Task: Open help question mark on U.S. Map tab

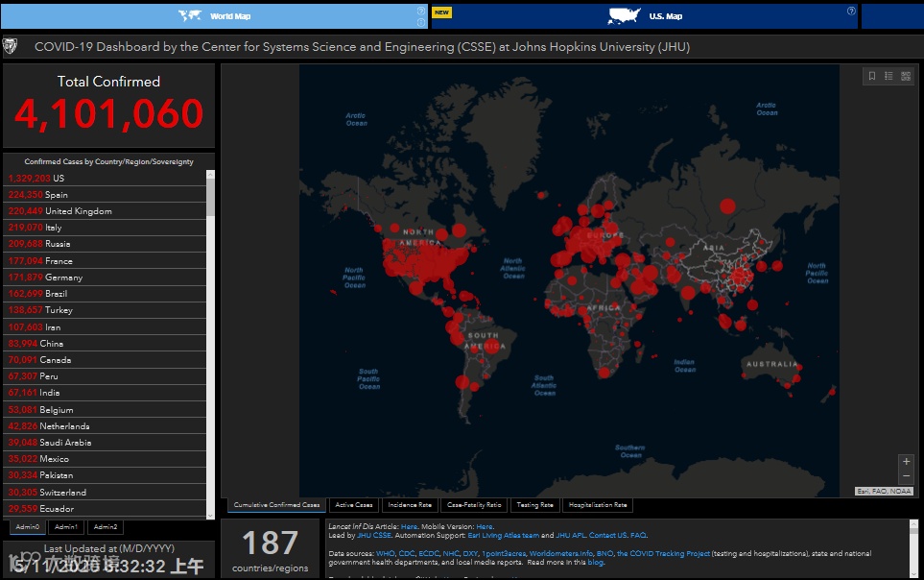Action: click(x=851, y=11)
